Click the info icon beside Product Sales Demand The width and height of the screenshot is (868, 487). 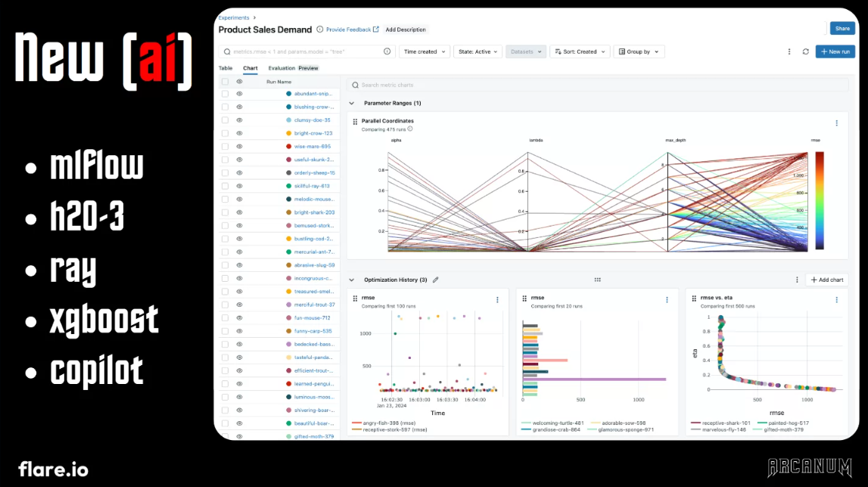[x=320, y=30]
